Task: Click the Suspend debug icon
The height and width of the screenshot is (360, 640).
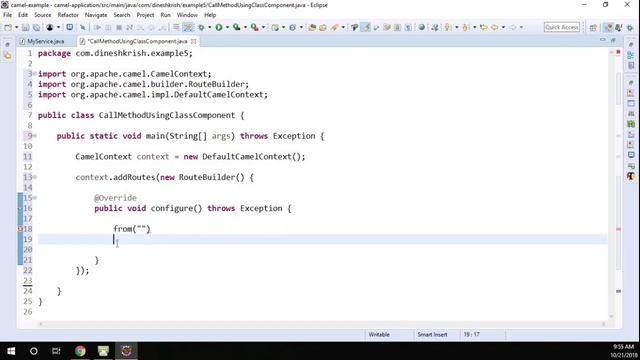Action: tap(108, 27)
